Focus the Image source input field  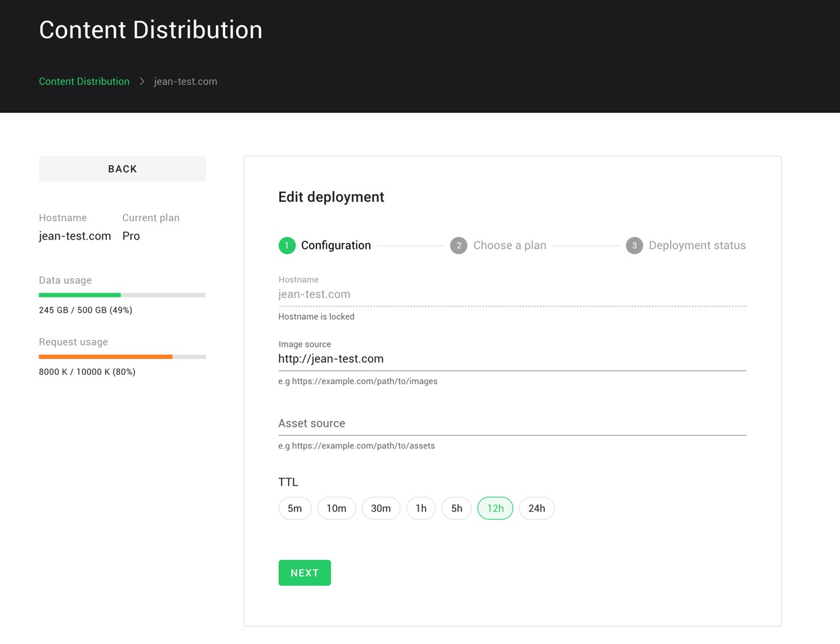(512, 359)
